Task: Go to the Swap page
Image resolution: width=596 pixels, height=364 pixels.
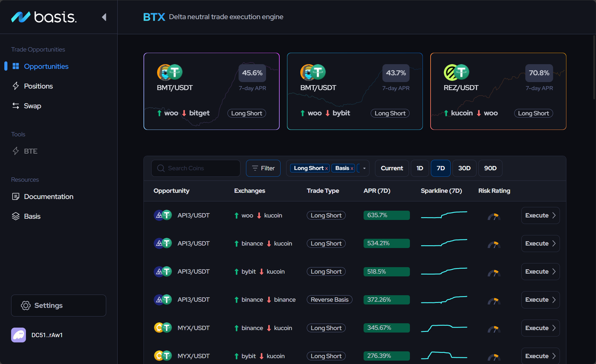Action: pyautogui.click(x=32, y=106)
